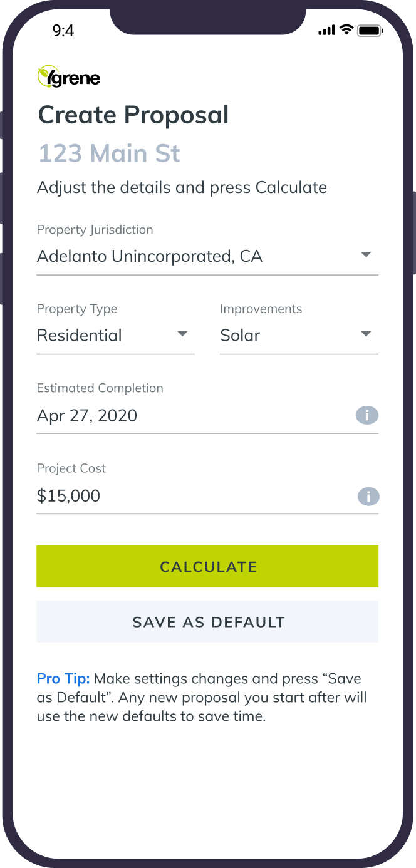
Task: Click the battery status icon
Action: pyautogui.click(x=370, y=30)
